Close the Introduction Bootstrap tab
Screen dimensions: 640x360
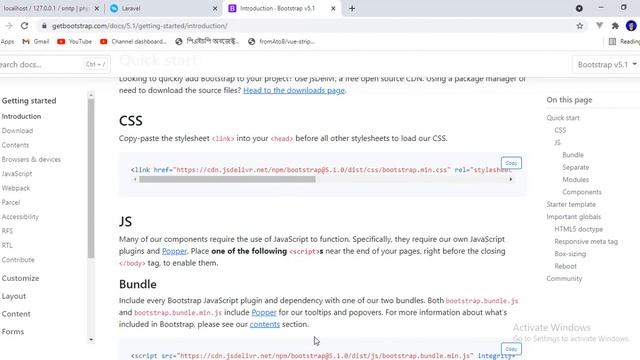333,8
